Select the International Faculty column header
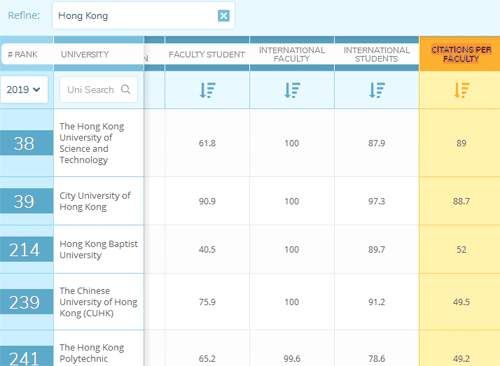This screenshot has width=500, height=366. point(292,54)
